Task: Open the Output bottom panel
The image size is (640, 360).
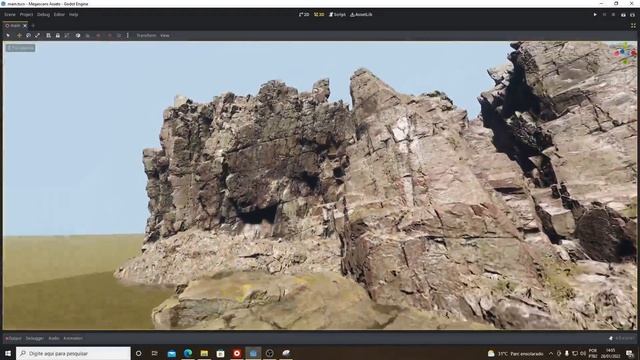Action: click(13, 338)
